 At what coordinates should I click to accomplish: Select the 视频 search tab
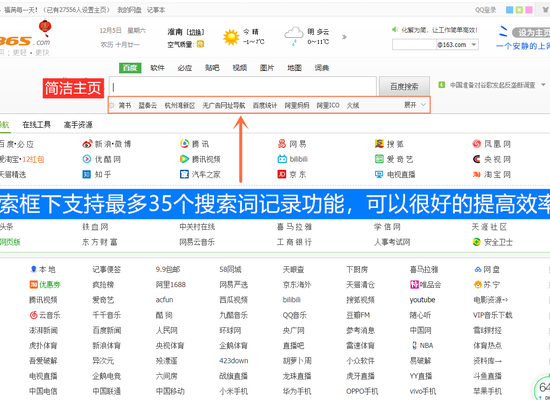click(x=240, y=68)
